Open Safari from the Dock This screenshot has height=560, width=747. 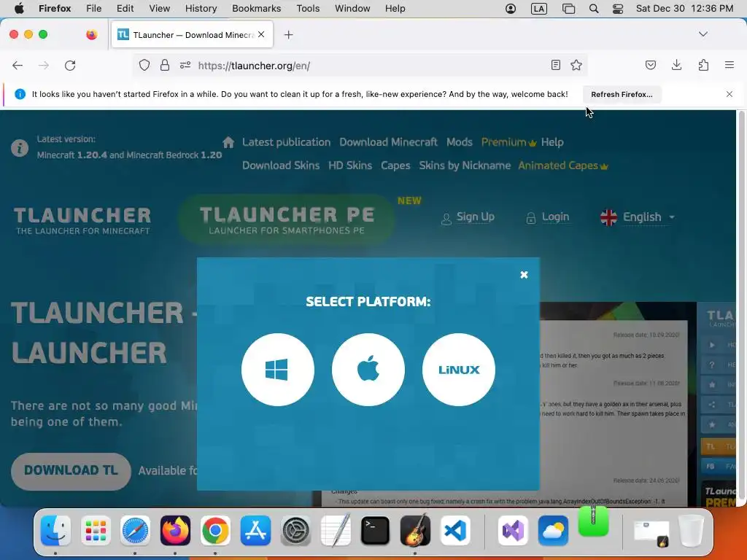click(135, 530)
